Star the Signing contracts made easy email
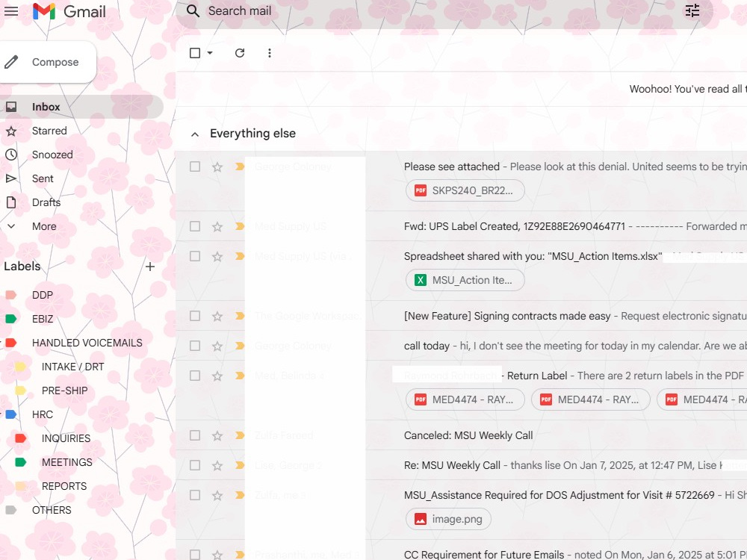The width and height of the screenshot is (747, 560). (217, 316)
